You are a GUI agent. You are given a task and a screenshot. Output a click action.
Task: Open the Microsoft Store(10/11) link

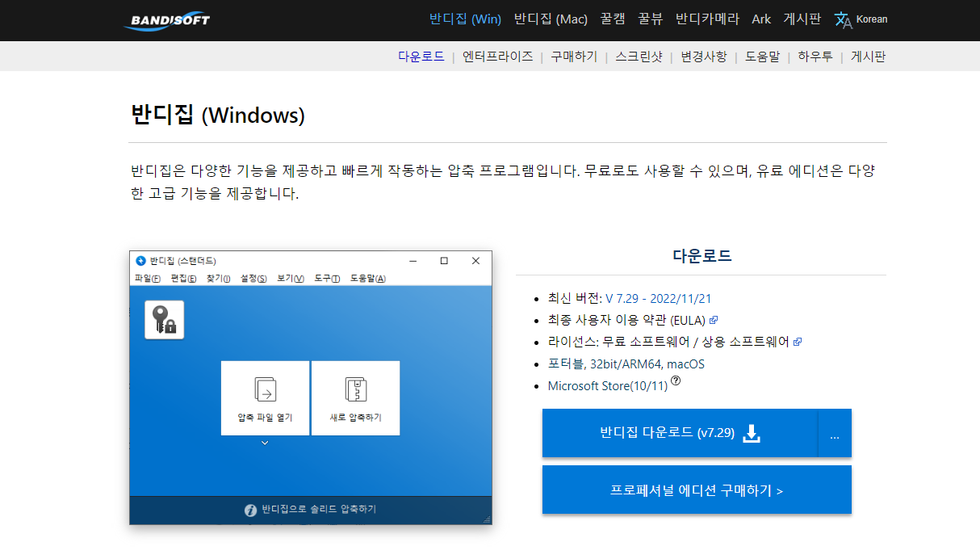tap(608, 386)
